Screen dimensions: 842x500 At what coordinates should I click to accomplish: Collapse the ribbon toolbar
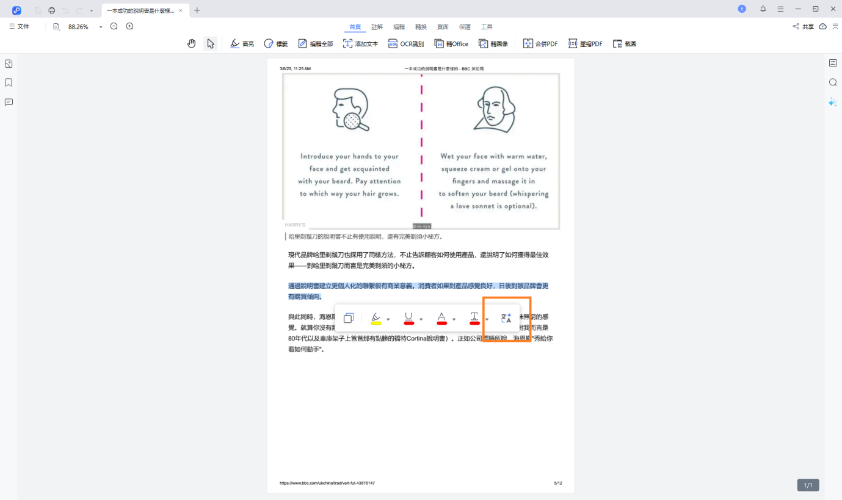(x=836, y=26)
